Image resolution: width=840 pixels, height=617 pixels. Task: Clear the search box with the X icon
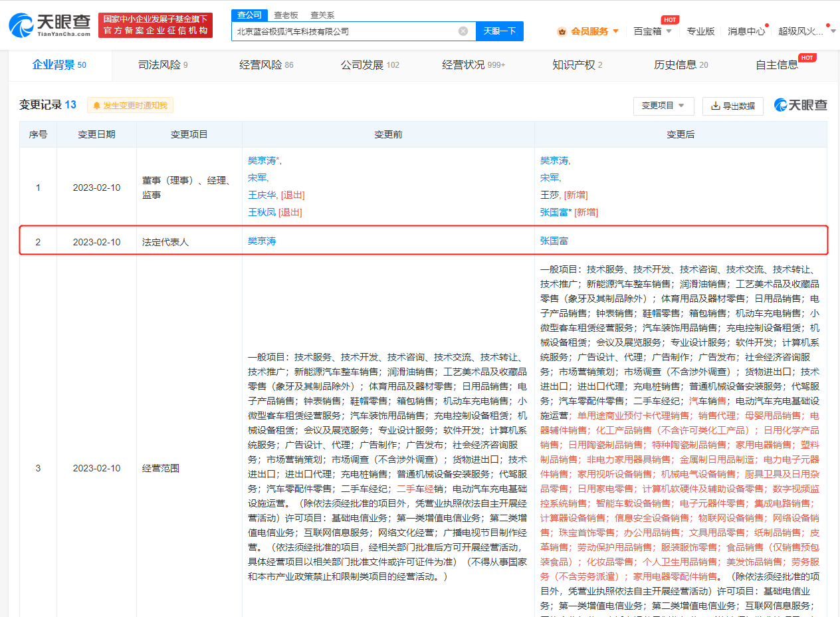(463, 31)
